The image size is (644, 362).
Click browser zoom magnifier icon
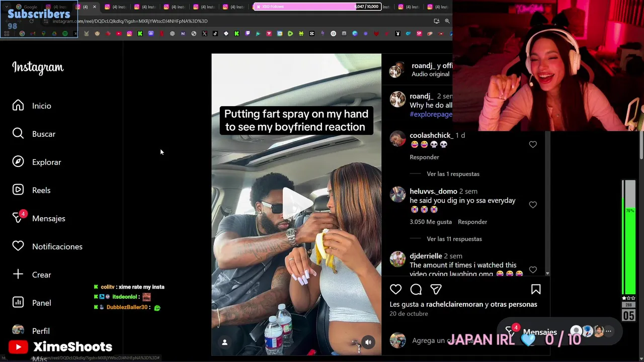tap(447, 21)
